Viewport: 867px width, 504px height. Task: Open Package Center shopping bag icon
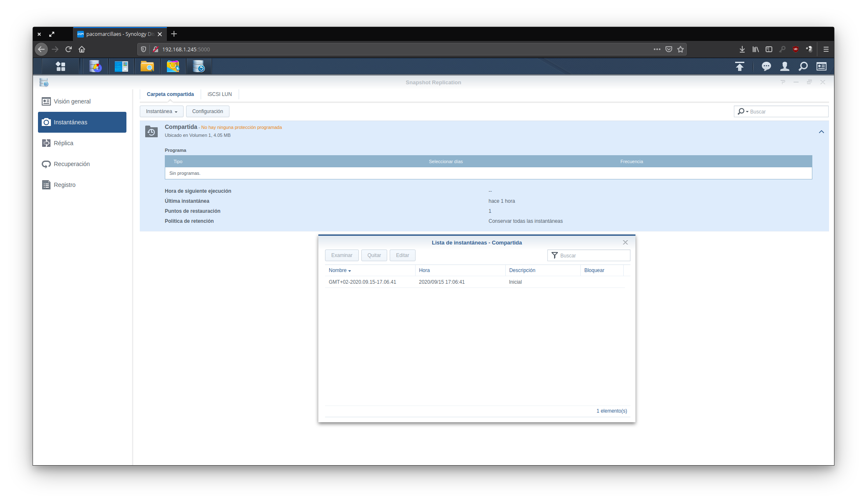pyautogui.click(x=173, y=66)
